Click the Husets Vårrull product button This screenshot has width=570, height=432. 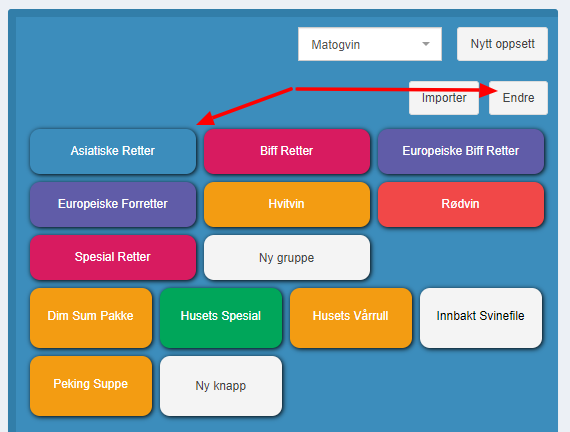[x=351, y=318]
